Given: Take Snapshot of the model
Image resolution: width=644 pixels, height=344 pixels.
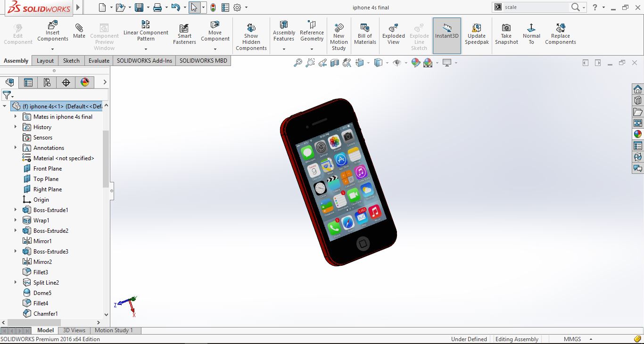Looking at the screenshot, I should (506, 34).
